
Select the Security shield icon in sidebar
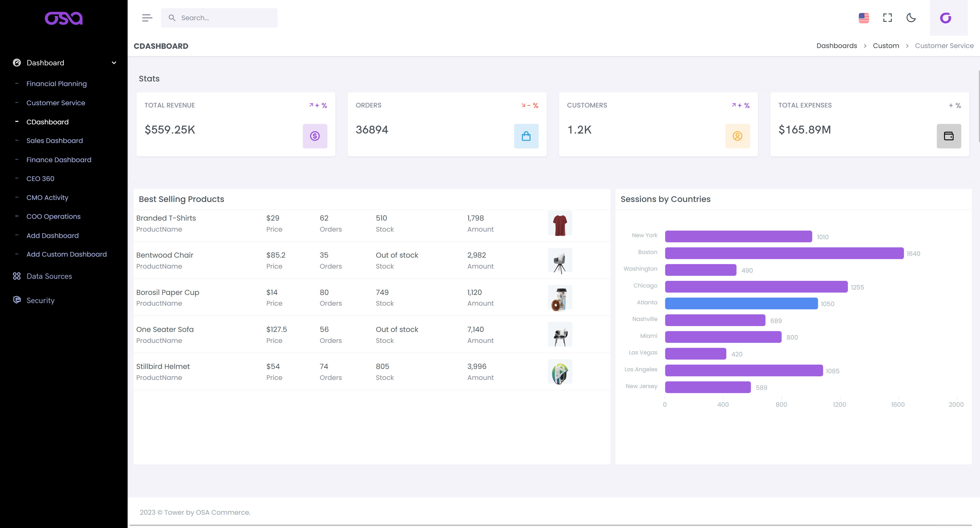[x=17, y=300]
